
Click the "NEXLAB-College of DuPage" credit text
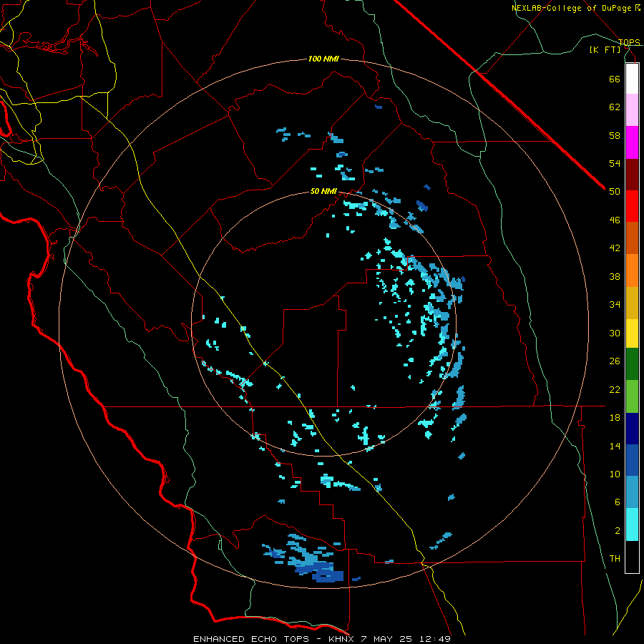click(572, 8)
